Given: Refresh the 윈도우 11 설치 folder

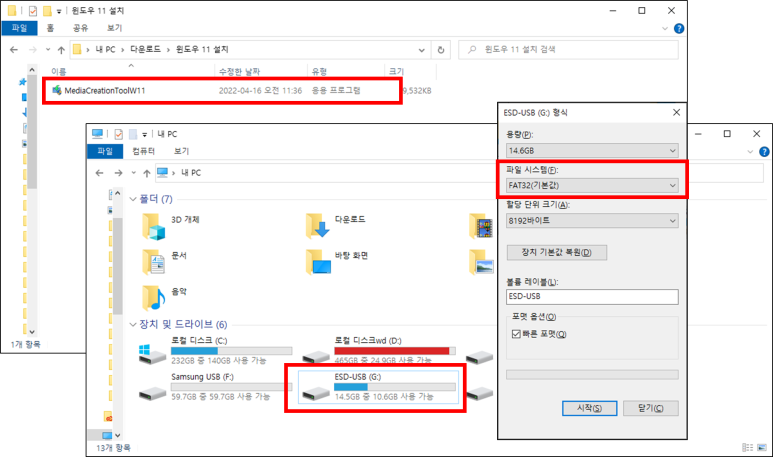Looking at the screenshot, I should [x=441, y=50].
